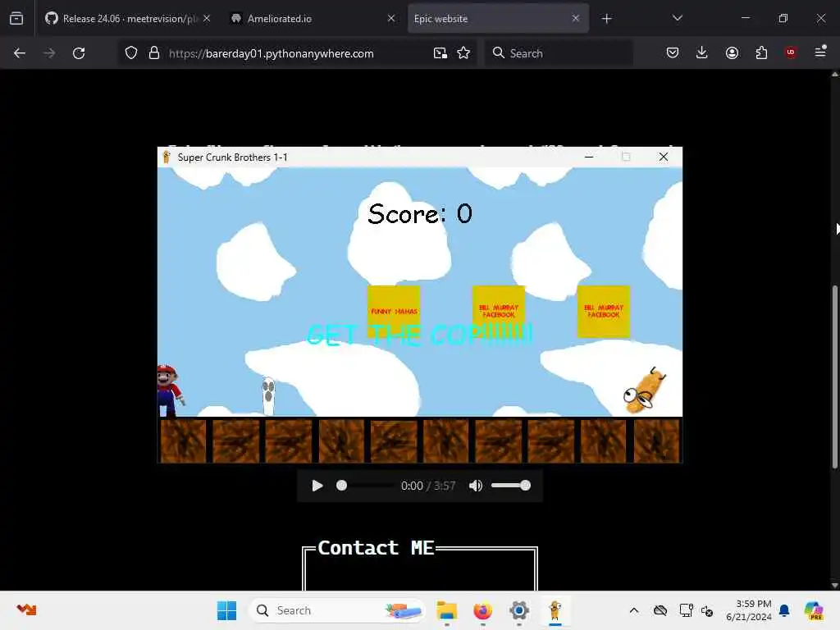The image size is (840, 630).
Task: Open the Firefox account menu
Action: [x=732, y=52]
